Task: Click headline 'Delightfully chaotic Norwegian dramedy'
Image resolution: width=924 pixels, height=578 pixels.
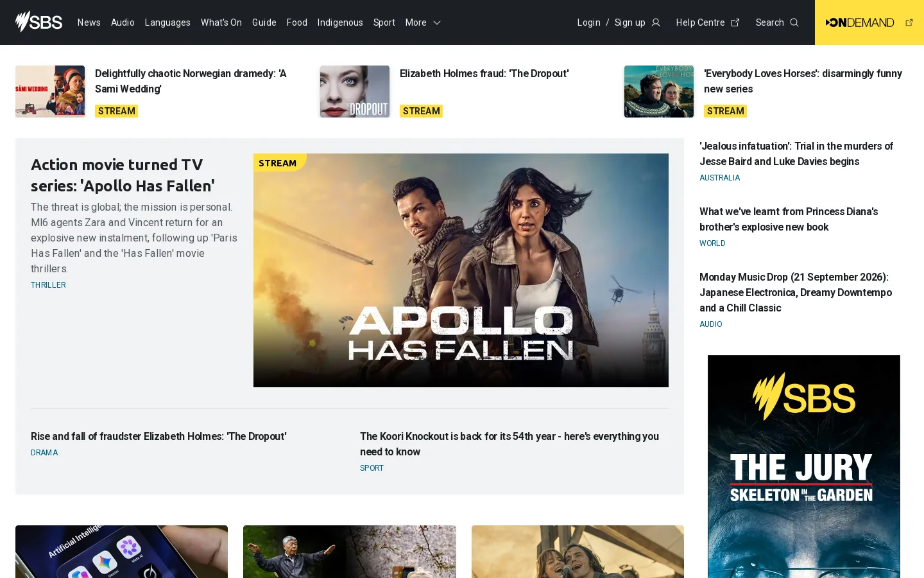Action: pos(191,81)
